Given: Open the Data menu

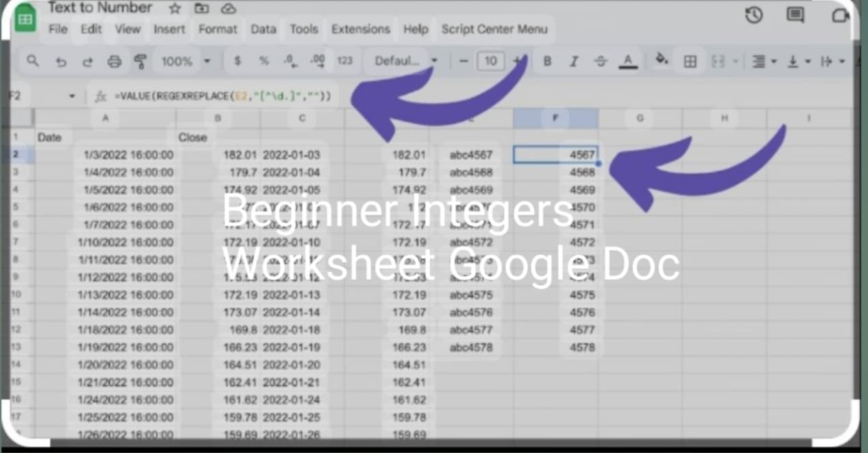Looking at the screenshot, I should click(x=263, y=29).
